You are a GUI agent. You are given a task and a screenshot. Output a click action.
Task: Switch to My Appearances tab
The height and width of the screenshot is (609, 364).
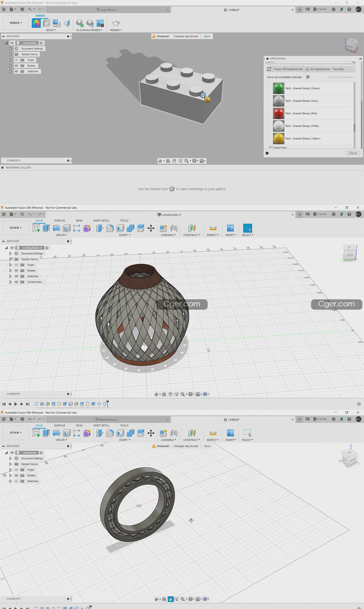[x=320, y=69]
